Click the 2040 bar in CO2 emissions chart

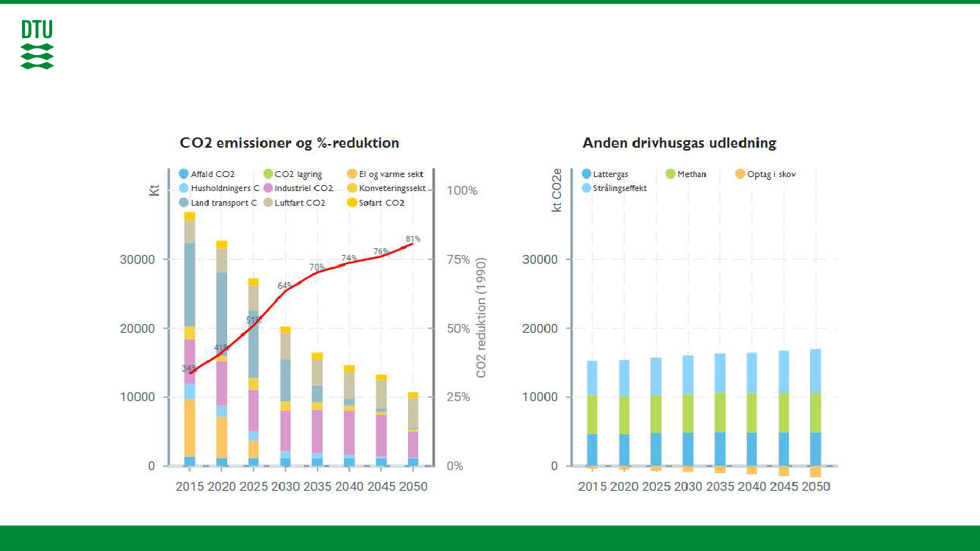click(349, 416)
